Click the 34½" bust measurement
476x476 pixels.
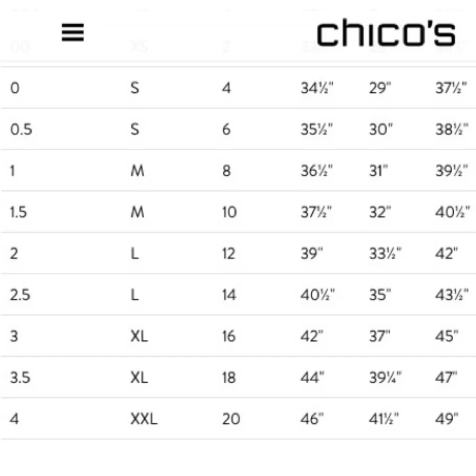[x=317, y=88]
